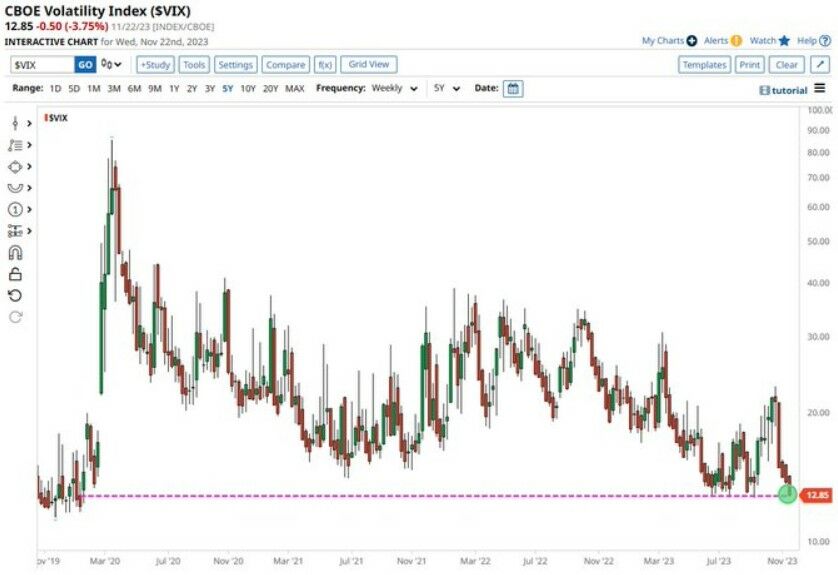Image resolution: width=838 pixels, height=575 pixels.
Task: Expand the cursor tool flyout arrow
Action: [x=29, y=123]
